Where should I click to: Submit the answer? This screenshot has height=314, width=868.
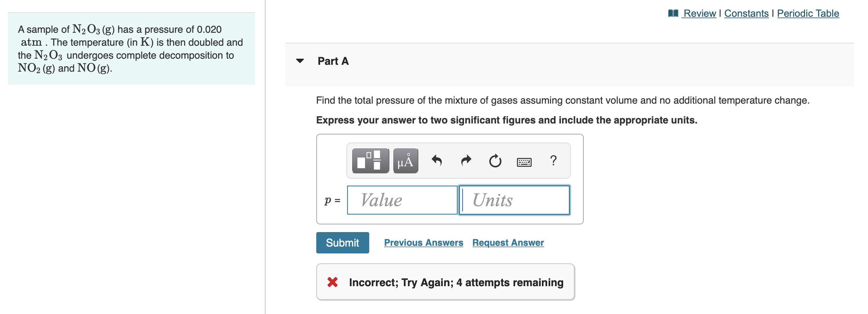tap(342, 242)
